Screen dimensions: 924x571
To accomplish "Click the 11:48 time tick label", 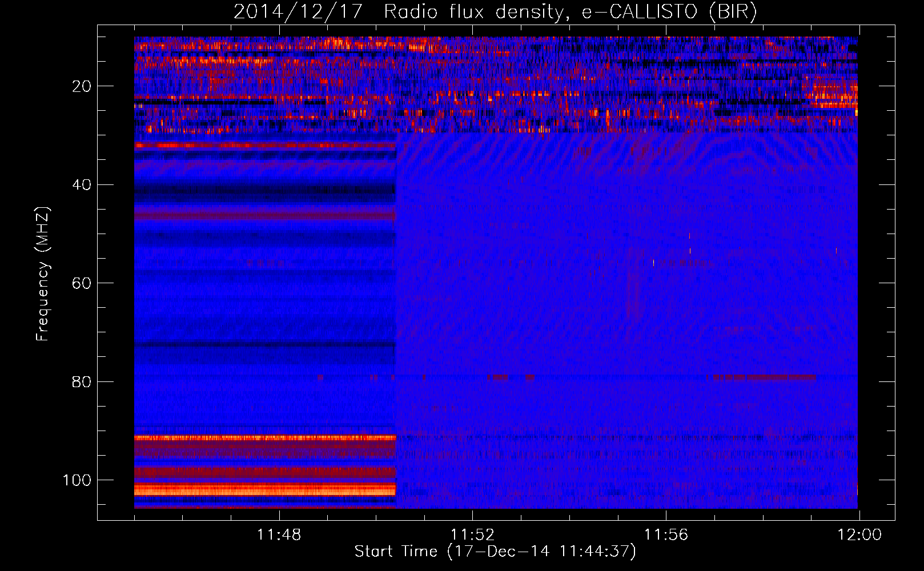I will (279, 535).
